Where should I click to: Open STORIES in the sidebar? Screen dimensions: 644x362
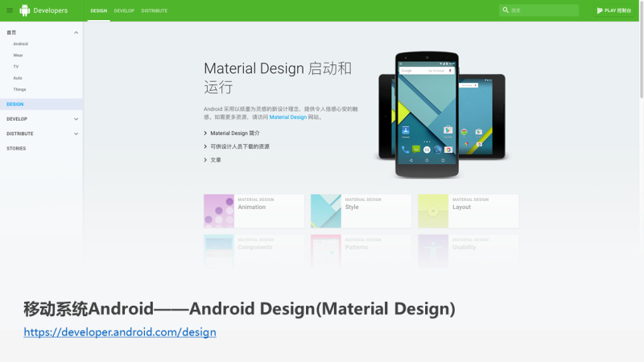click(x=16, y=149)
